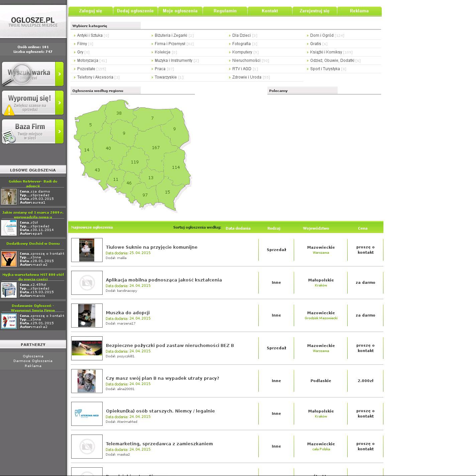Click the Tiulowe Suknie listing photo

(87, 250)
